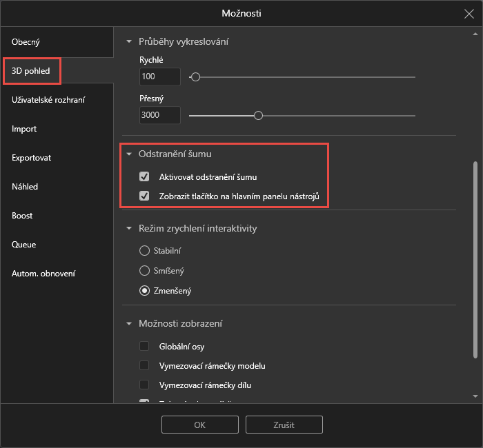The image size is (483, 448).
Task: Uncheck Zobrazit tlačítko na hlavním panelu nástrojů
Action: (144, 196)
